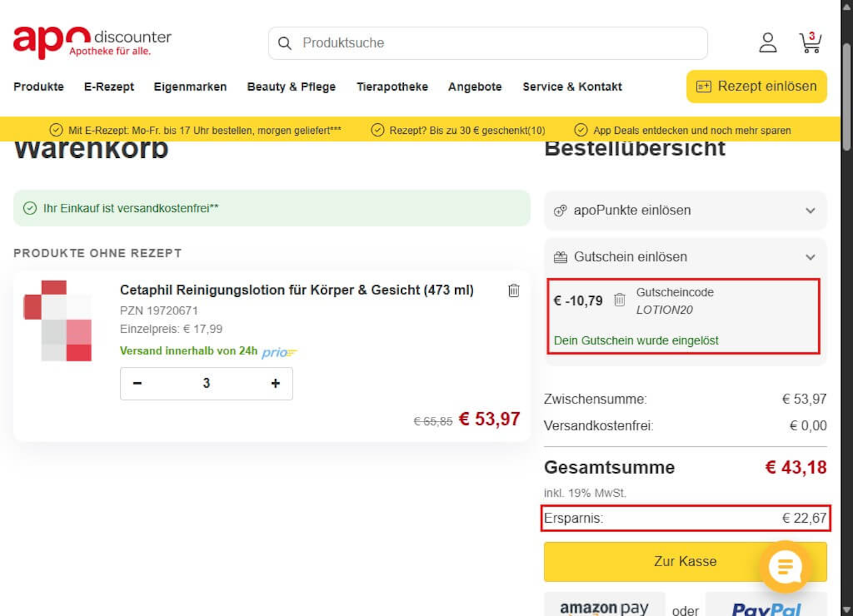This screenshot has height=616, width=853.
Task: Click the Zwischensumme € 53,97 value
Action: coord(804,400)
